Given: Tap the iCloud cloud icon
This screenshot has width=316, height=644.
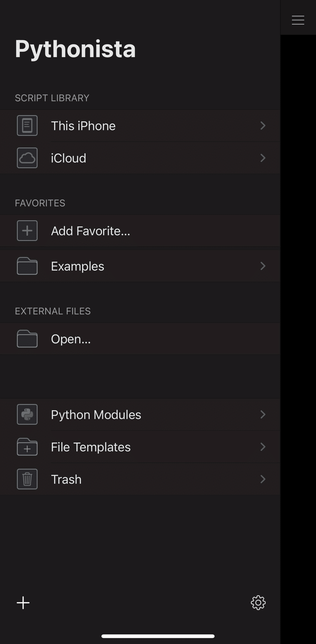Looking at the screenshot, I should pyautogui.click(x=27, y=158).
